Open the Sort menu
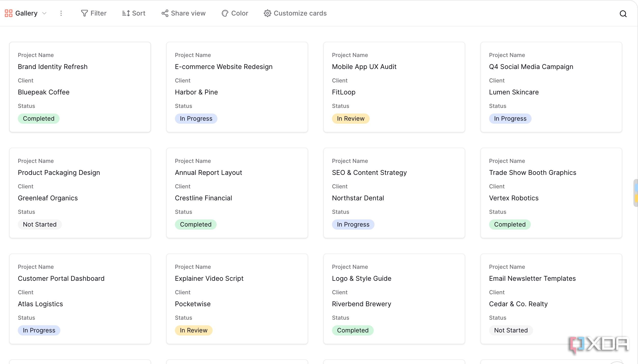 [134, 13]
